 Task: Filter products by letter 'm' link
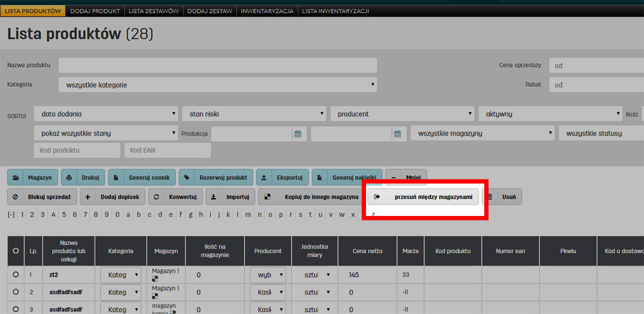248,215
